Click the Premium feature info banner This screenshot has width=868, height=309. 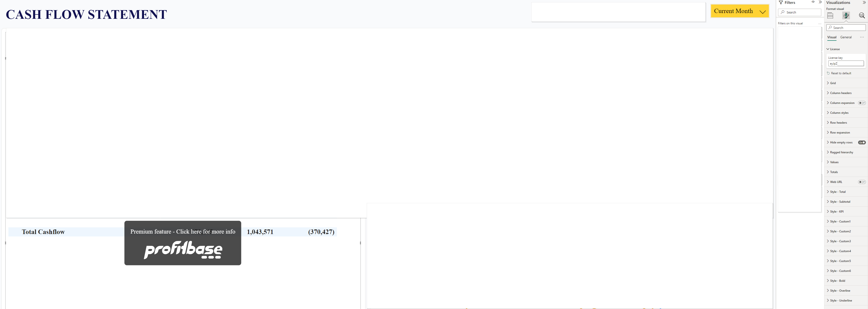tap(183, 232)
